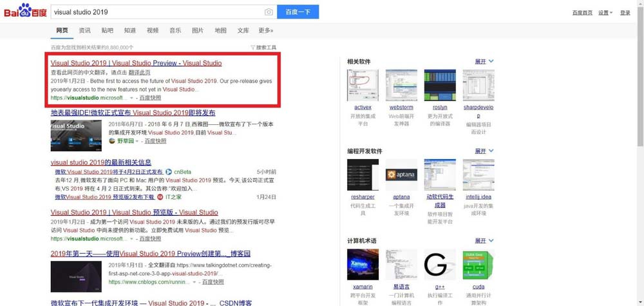
Task: Open the roslyn text link
Action: [x=440, y=108]
